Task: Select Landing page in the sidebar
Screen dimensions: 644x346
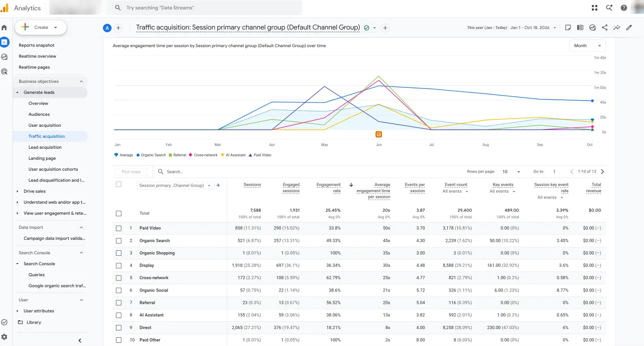Action: (x=42, y=158)
